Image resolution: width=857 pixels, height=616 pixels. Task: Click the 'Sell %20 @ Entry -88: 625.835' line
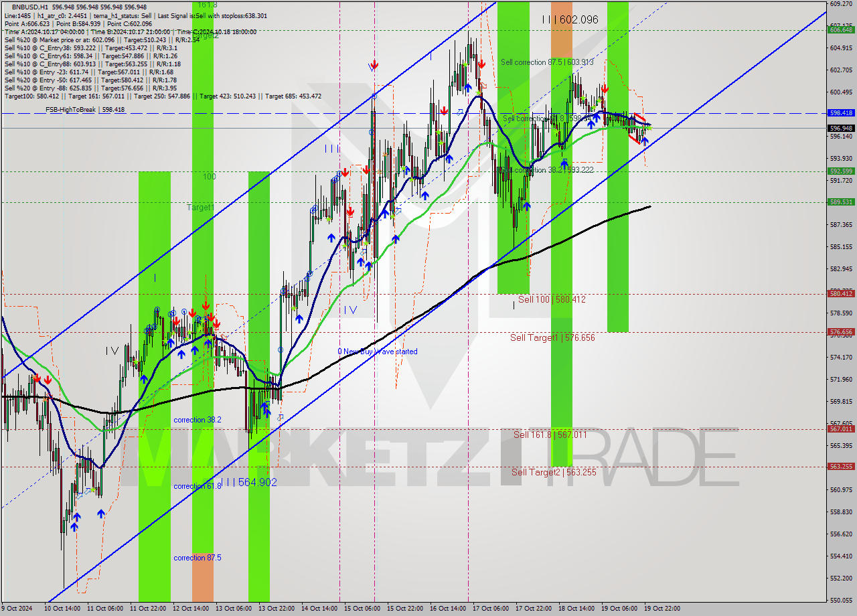pos(90,88)
